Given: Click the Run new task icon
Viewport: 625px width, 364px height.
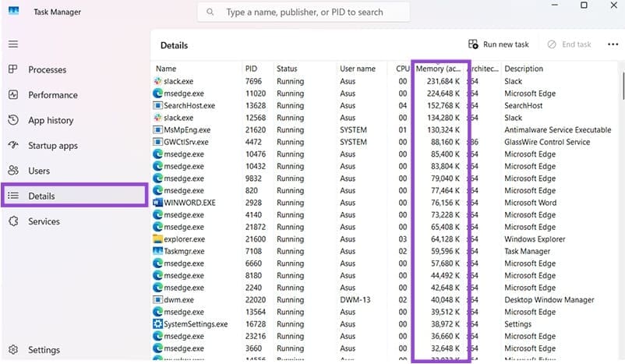Looking at the screenshot, I should point(473,44).
